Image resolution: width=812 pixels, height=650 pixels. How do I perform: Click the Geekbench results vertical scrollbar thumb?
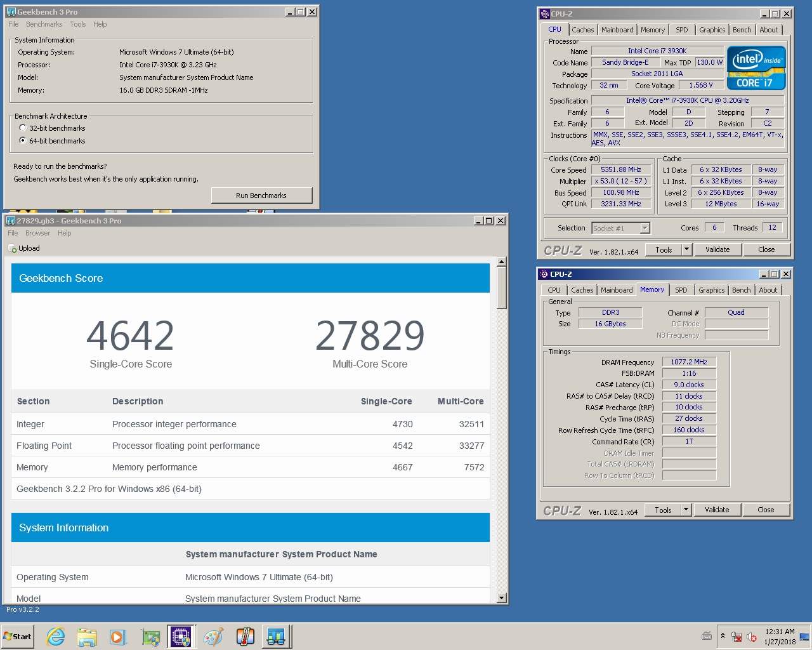point(502,288)
